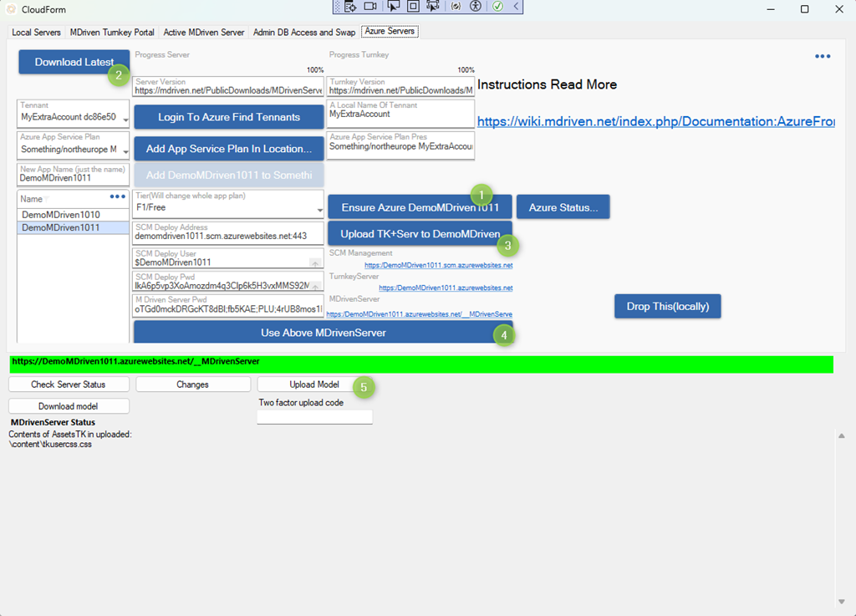Switch to the Local Servers tab
This screenshot has height=616, width=856.
(36, 33)
